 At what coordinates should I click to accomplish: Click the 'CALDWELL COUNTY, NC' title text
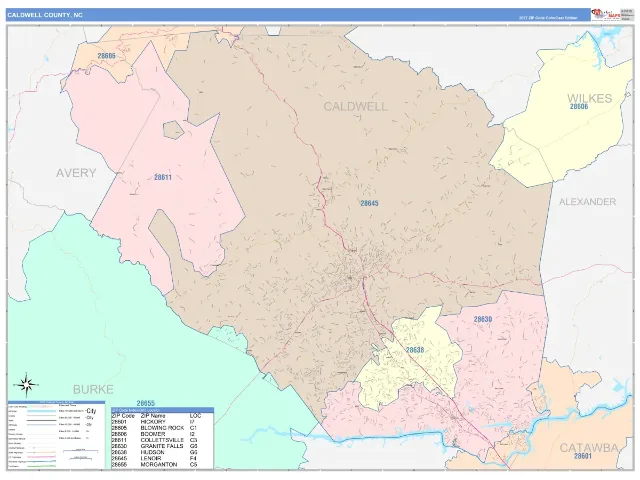point(45,15)
